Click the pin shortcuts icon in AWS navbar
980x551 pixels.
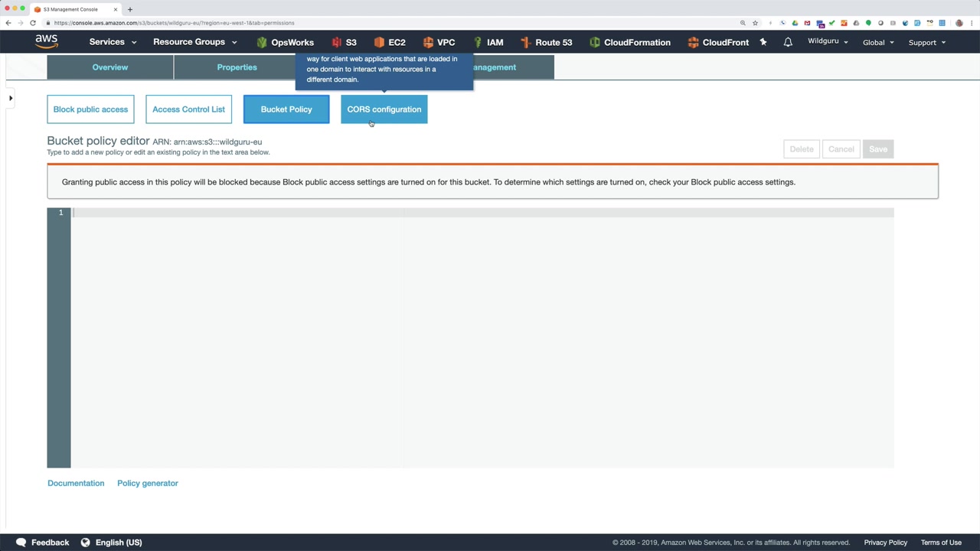tap(763, 42)
